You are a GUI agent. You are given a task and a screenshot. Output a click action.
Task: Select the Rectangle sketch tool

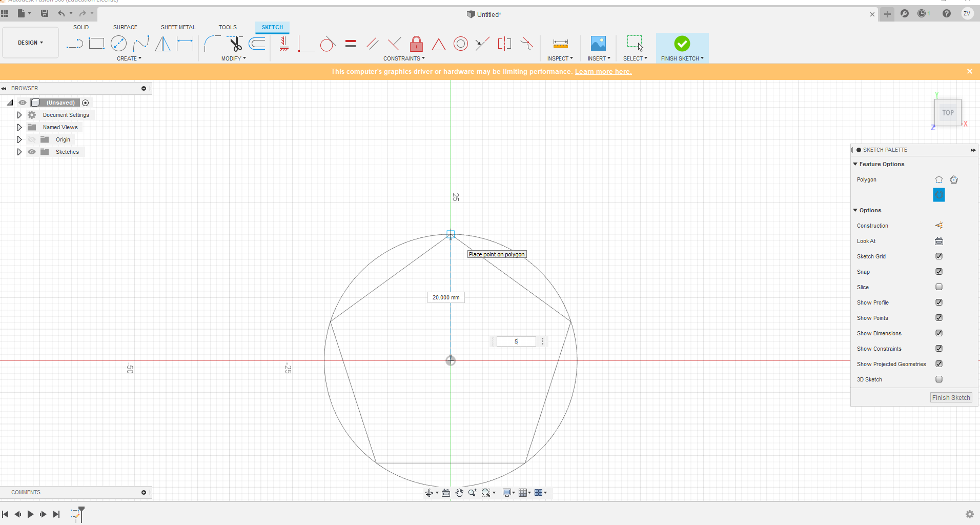pyautogui.click(x=96, y=44)
